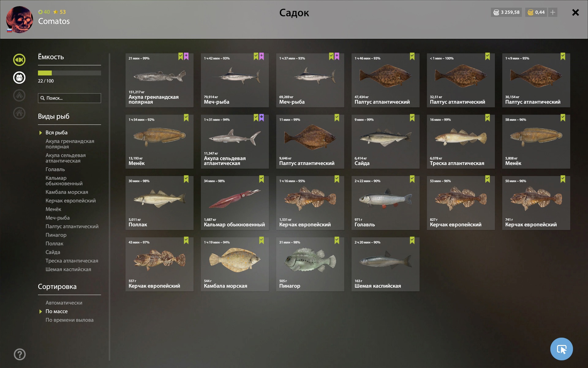
Task: Open the fish keepnet sidebar icon
Action: click(19, 60)
